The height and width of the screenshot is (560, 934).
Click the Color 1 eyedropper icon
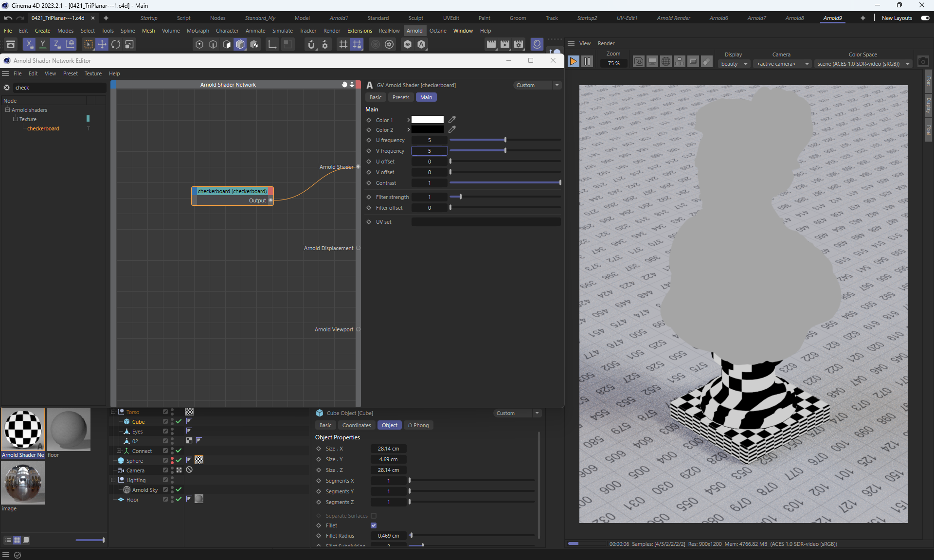click(x=452, y=120)
